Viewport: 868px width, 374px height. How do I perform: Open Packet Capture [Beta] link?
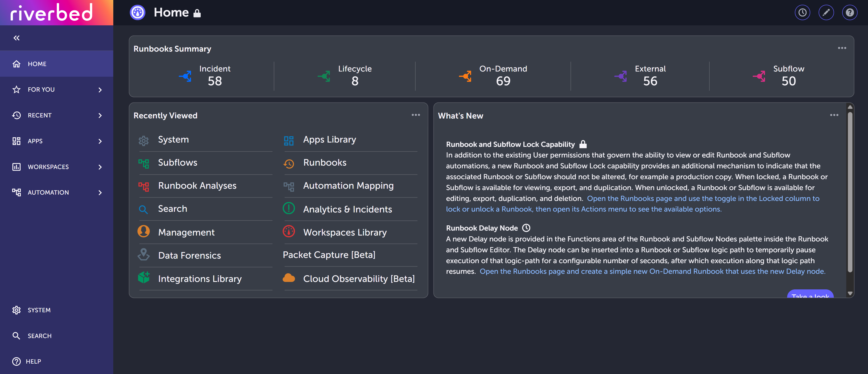(x=329, y=255)
